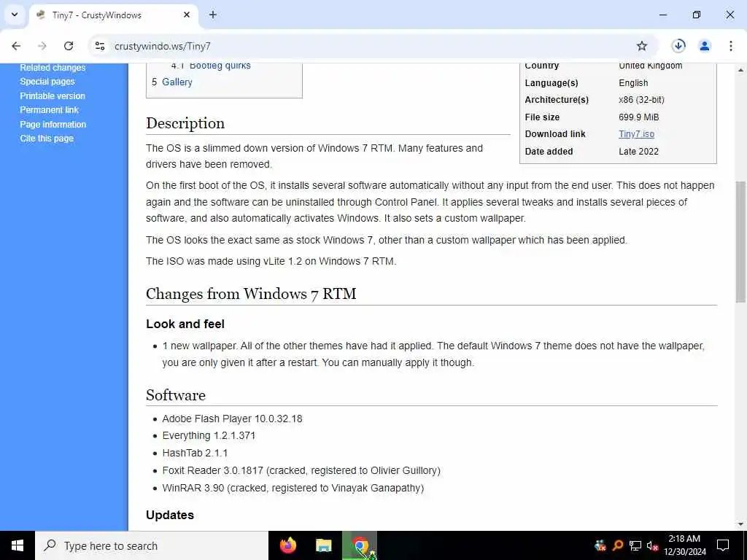Click the forward navigation arrow
Image resolution: width=747 pixels, height=560 pixels.
[x=42, y=46]
